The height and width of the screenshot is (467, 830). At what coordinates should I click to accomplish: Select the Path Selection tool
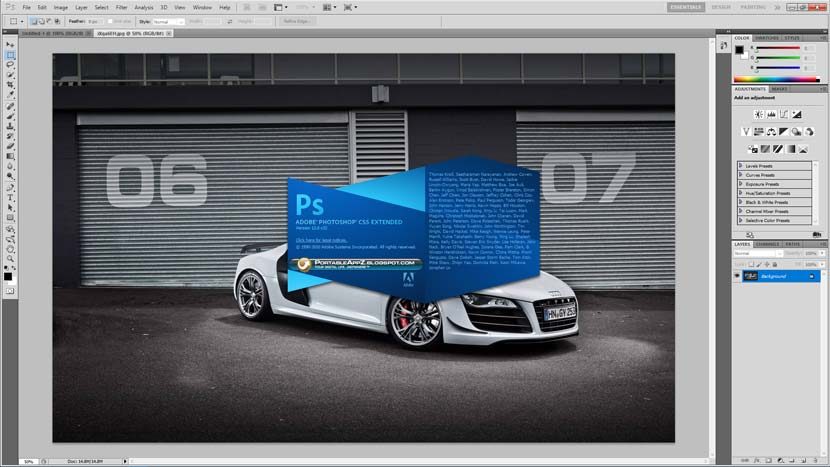pyautogui.click(x=10, y=208)
